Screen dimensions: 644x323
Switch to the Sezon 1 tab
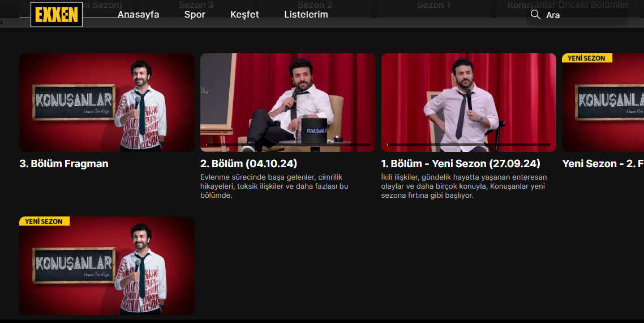(x=433, y=5)
